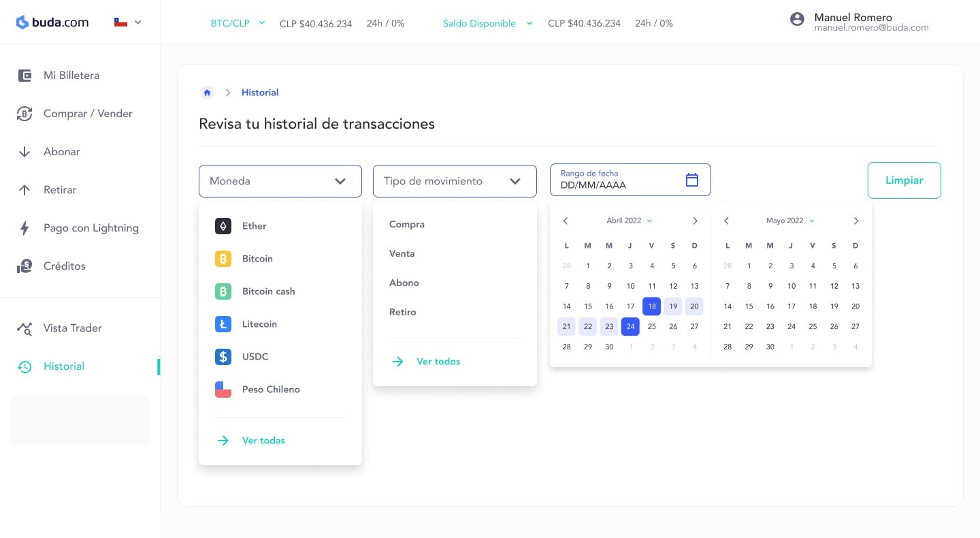
Task: Select the Ether coin icon
Action: tap(223, 226)
